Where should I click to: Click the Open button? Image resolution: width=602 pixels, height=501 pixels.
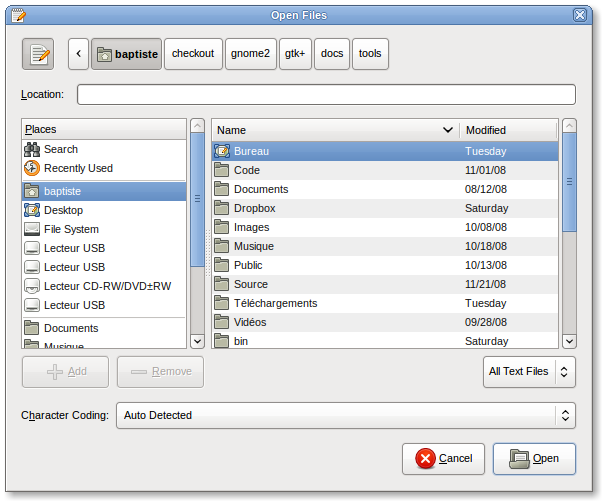pos(534,459)
